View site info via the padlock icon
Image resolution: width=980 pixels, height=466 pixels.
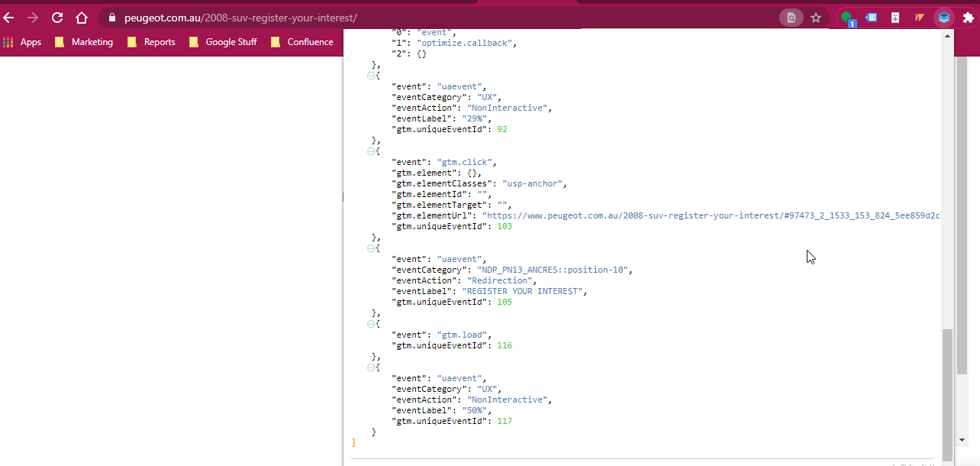[112, 18]
